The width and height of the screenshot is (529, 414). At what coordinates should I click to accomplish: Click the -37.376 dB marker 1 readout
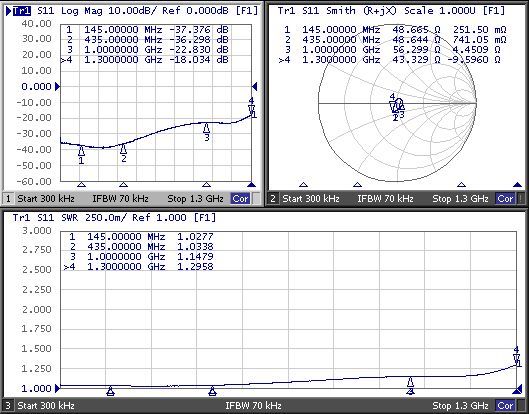[x=199, y=30]
